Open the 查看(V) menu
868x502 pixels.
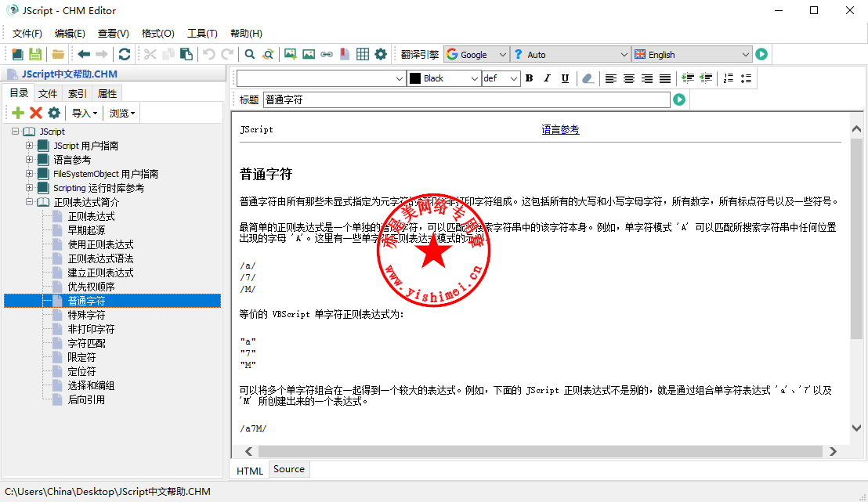(x=114, y=33)
